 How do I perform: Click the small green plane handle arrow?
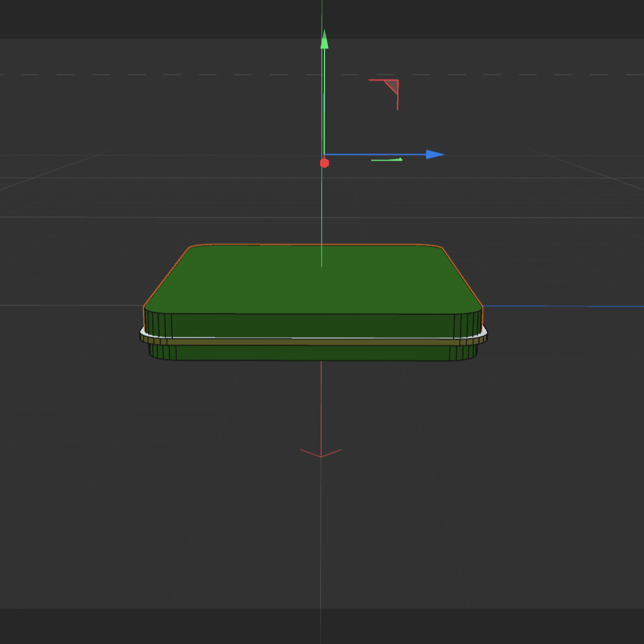[x=386, y=159]
